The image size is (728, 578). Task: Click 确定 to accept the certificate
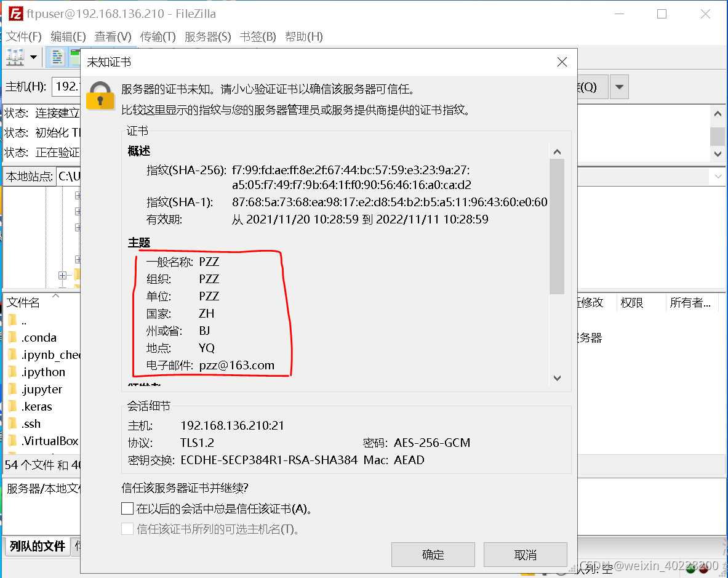[x=433, y=555]
